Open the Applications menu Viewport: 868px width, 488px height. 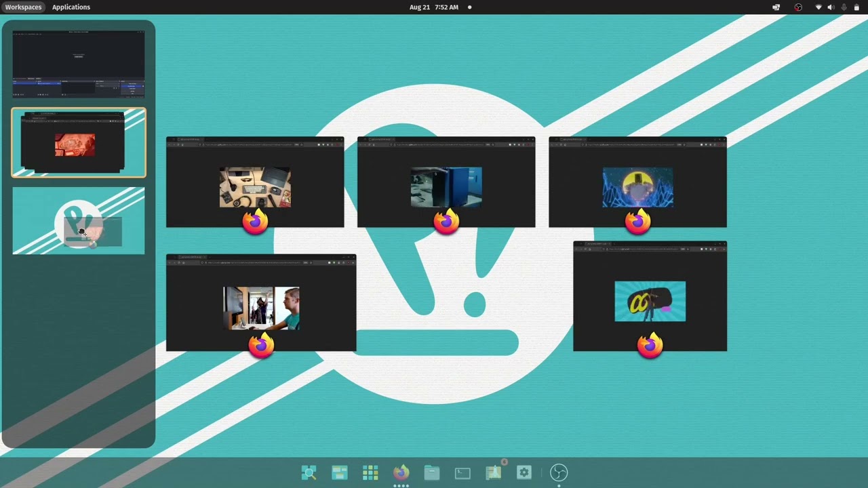pos(71,7)
